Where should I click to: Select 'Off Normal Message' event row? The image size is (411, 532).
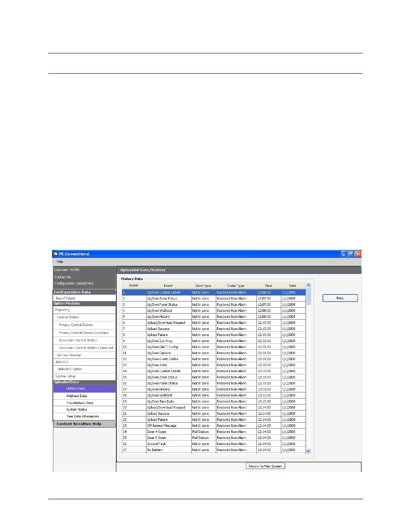[214, 426]
